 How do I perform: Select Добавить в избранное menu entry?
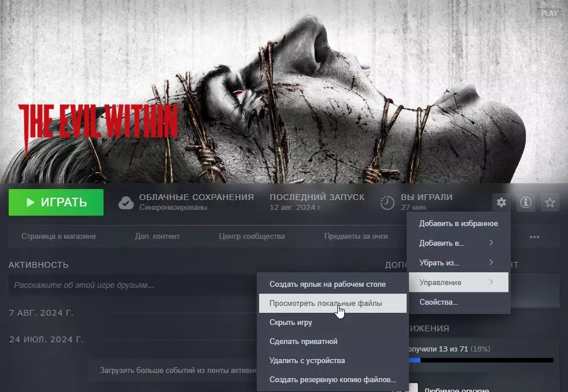[x=458, y=224]
